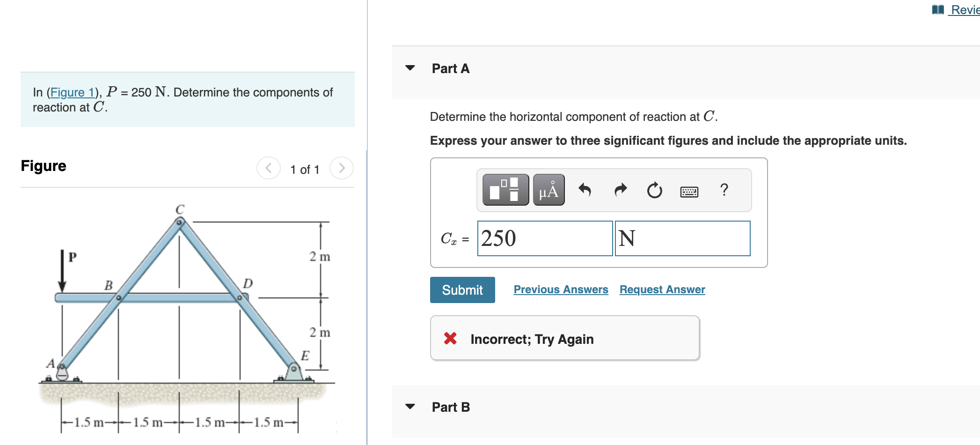980x445 pixels.
Task: Toggle the Part A disclosure triangle
Action: click(410, 68)
